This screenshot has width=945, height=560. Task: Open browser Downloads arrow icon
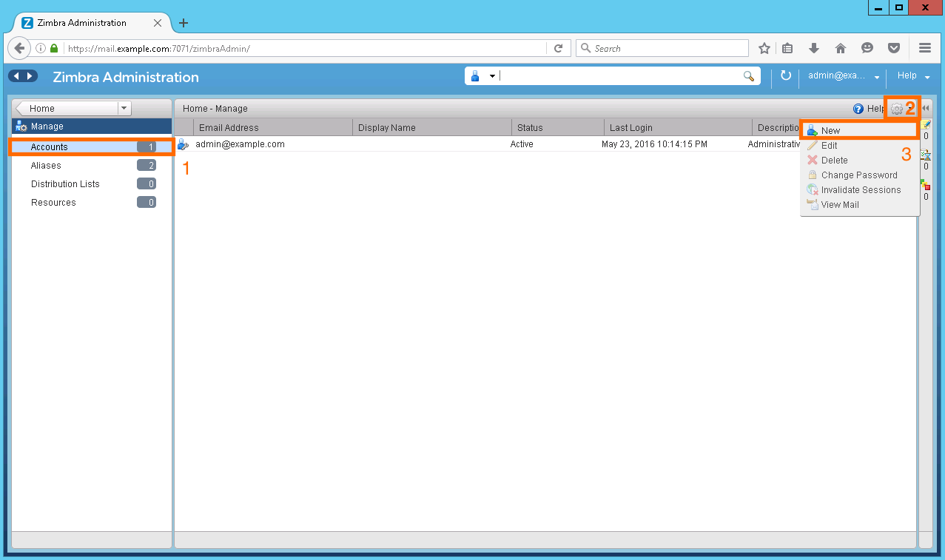814,48
